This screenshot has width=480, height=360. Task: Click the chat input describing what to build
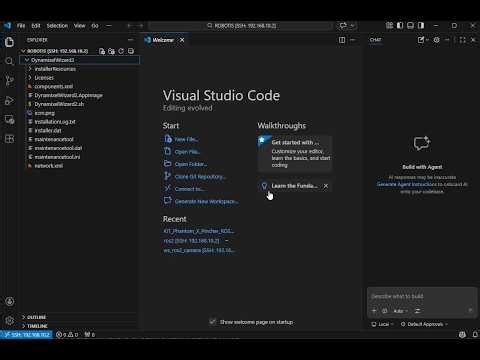(422, 296)
